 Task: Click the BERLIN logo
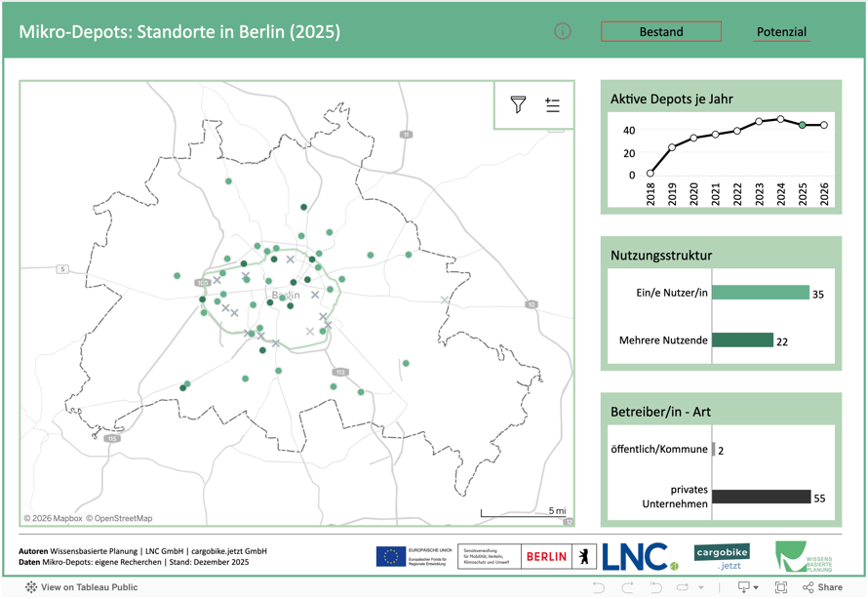point(546,556)
